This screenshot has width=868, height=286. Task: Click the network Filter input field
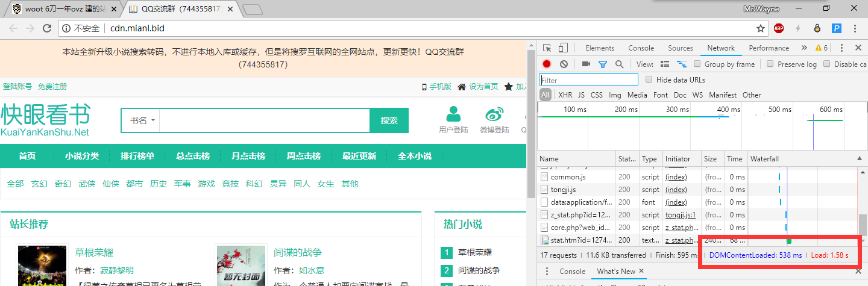click(x=588, y=79)
